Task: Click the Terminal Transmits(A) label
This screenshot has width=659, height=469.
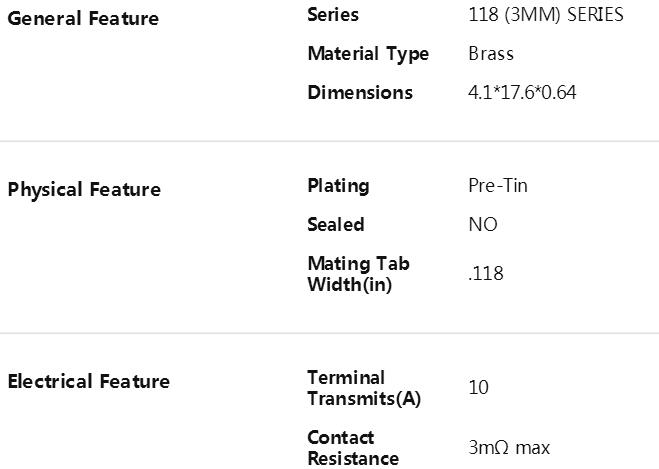Action: click(364, 388)
